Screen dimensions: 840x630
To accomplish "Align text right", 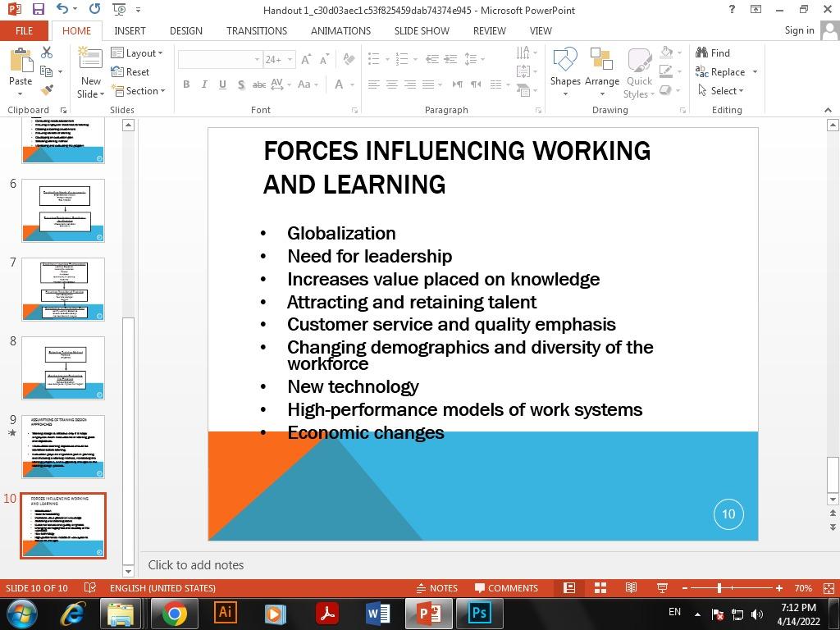I will 410,84.
